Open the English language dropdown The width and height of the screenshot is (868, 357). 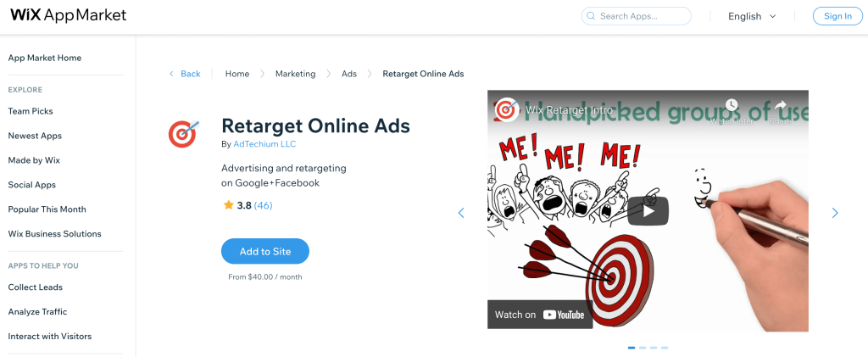752,16
